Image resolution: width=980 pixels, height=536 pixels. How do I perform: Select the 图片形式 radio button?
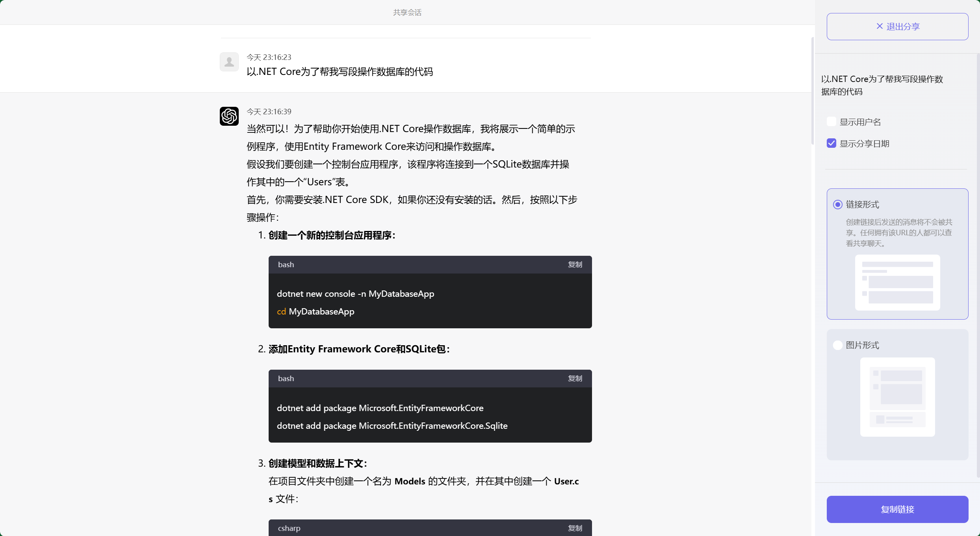click(838, 345)
